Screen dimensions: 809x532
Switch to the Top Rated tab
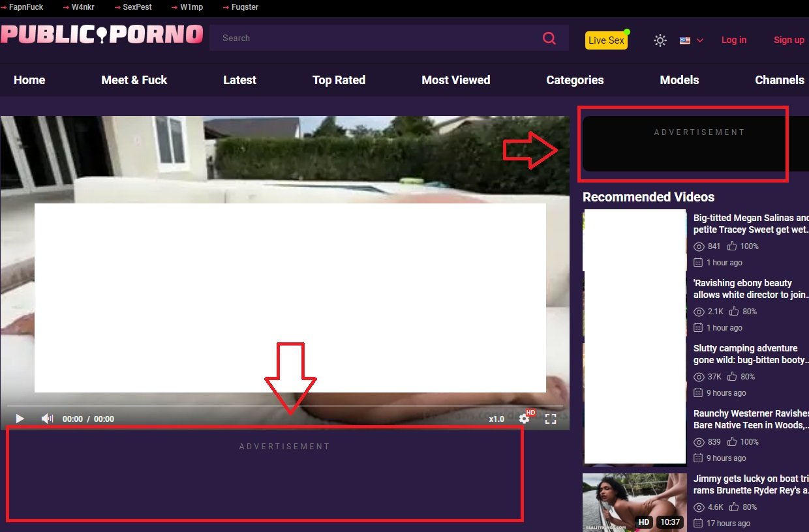[339, 80]
